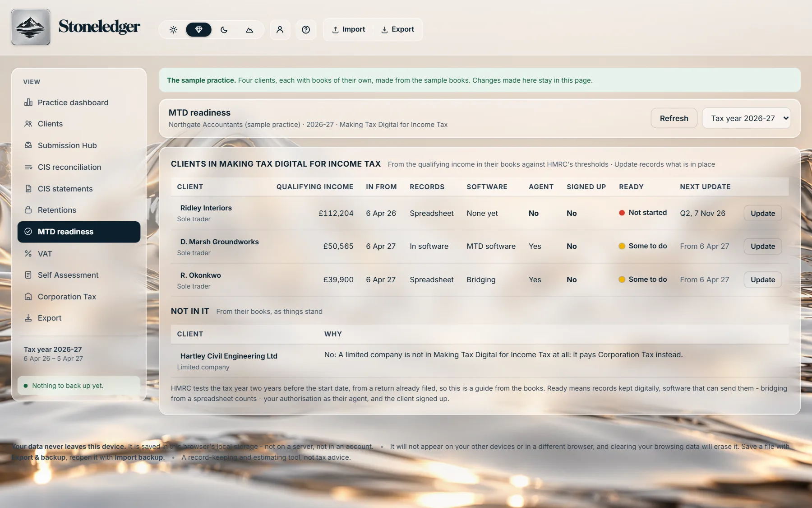Click the Retentions lock icon
Image resolution: width=812 pixels, height=508 pixels.
[x=28, y=210]
